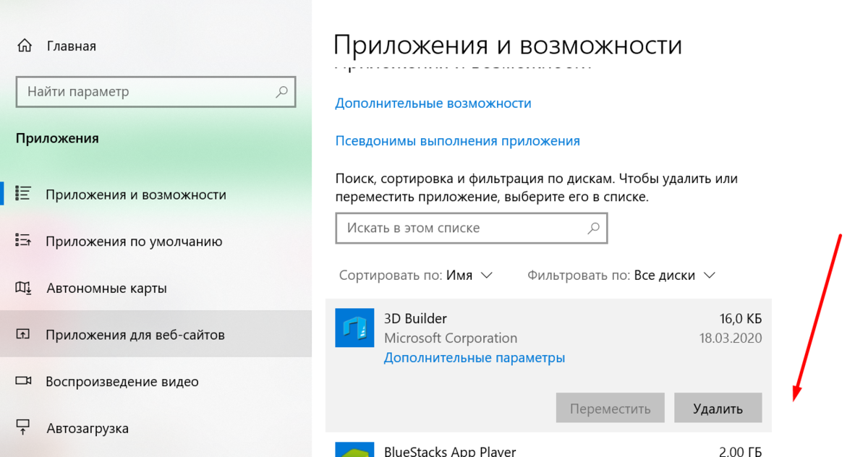Click the Приложения и возможности list icon
Image resolution: width=868 pixels, height=457 pixels.
(x=23, y=195)
